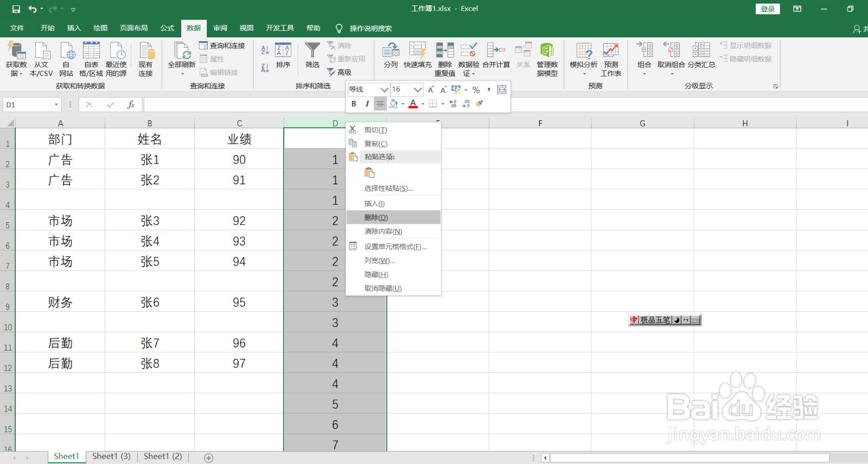Image resolution: width=868 pixels, height=464 pixels.
Task: Click red font color button in mini toolbar
Action: (413, 104)
